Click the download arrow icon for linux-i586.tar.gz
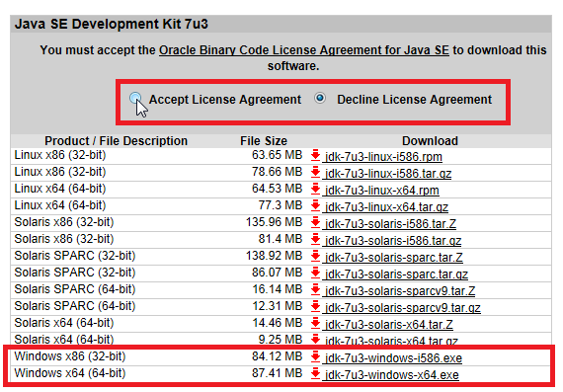This screenshot has height=392, width=563. coord(316,173)
